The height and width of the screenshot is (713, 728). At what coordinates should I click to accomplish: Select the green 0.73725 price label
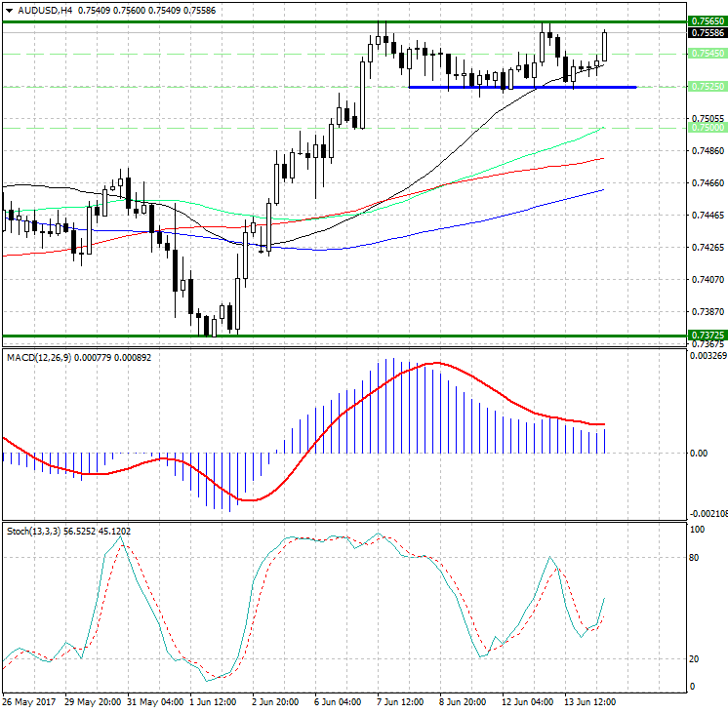pos(707,335)
